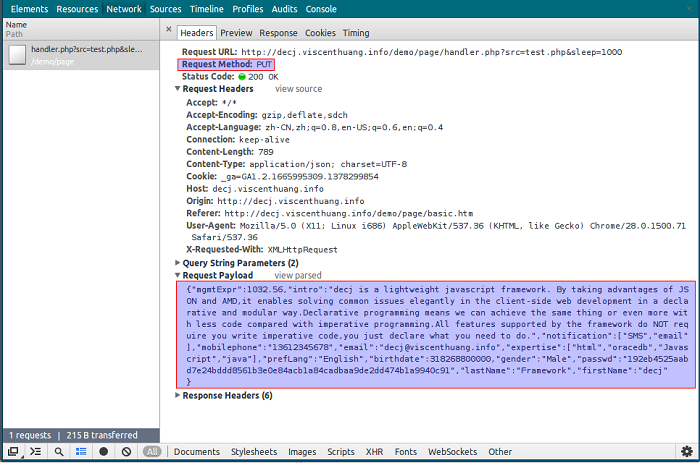This screenshot has height=463, width=700.
Task: Collapse the Request Headers section
Action: 178,88
